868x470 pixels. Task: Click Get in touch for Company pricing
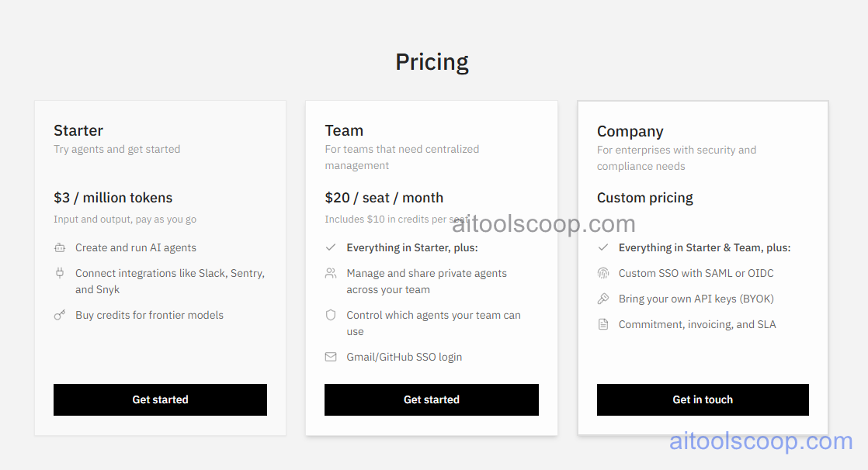click(x=703, y=399)
